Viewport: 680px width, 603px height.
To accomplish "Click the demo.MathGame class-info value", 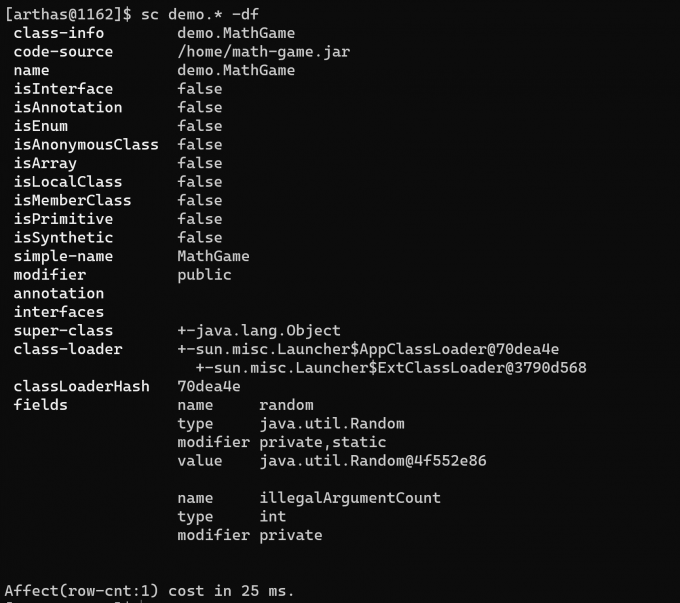I will pos(236,33).
